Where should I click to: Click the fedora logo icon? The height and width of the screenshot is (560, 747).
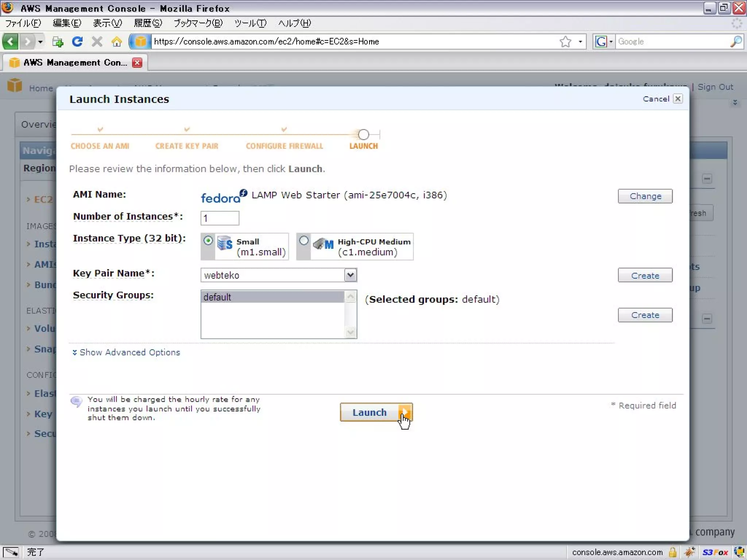224,197
